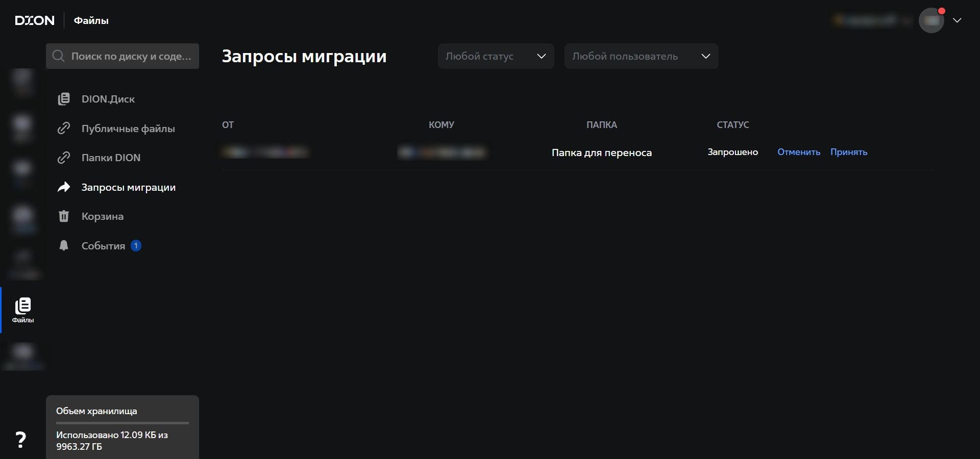Viewport: 980px width, 459px height.
Task: Open the profile menu chevron
Action: (957, 20)
